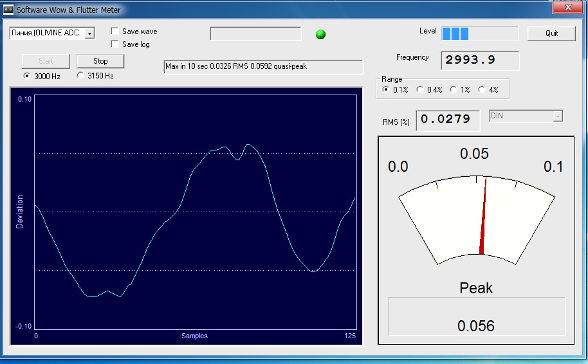Click the 'Software Wow & Flutter Meter' title
The height and width of the screenshot is (364, 588).
[68, 10]
